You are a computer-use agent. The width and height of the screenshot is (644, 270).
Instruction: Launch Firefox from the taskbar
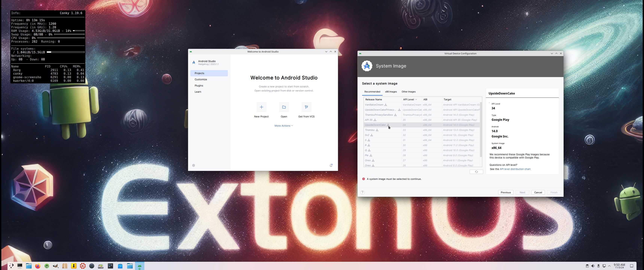38,266
